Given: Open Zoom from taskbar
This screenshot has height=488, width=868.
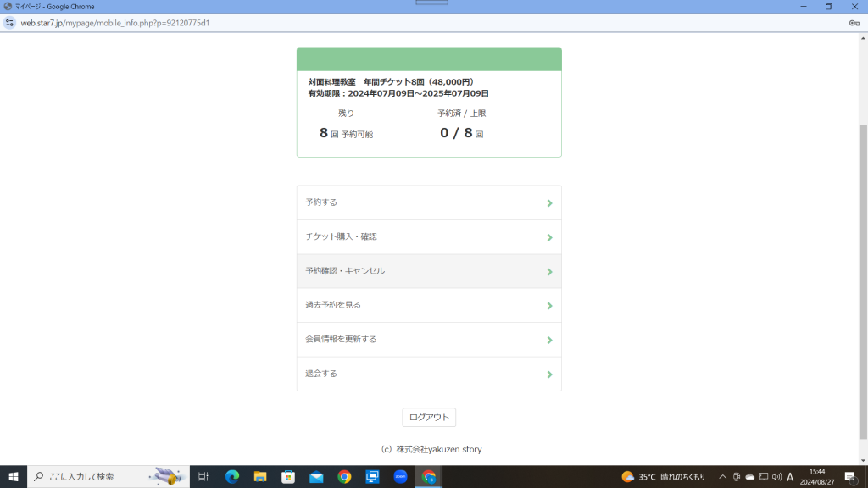Looking at the screenshot, I should (x=400, y=476).
